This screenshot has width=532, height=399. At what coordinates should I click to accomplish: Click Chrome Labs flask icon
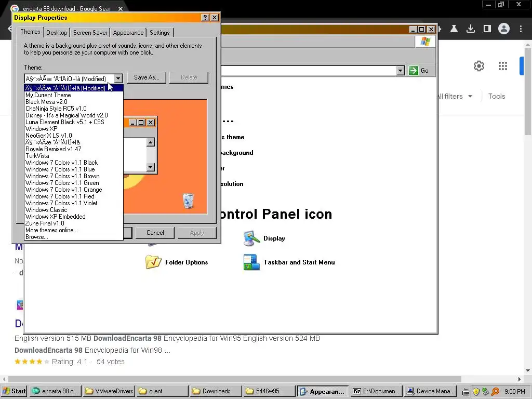pos(454,29)
